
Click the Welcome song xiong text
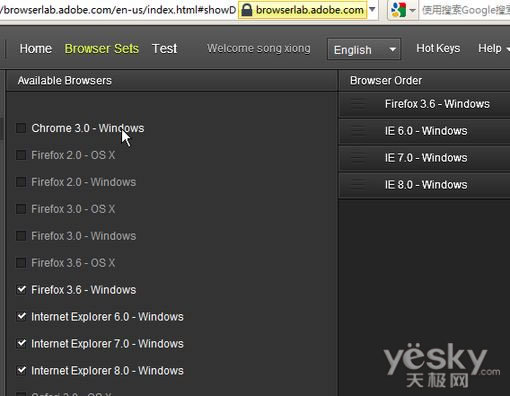pyautogui.click(x=259, y=48)
